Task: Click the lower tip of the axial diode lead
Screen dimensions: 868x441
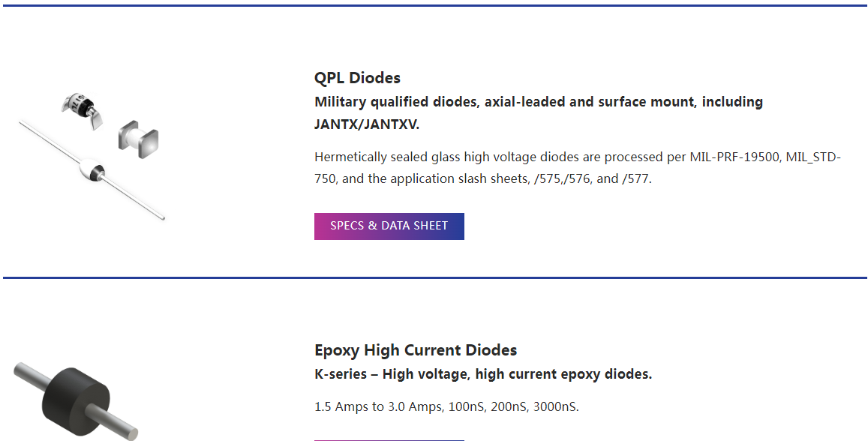Action: (161, 217)
